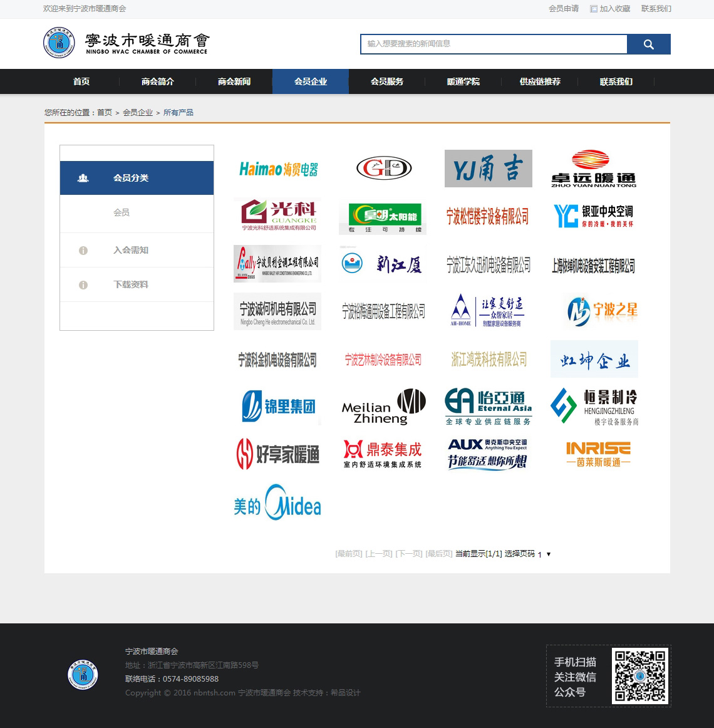The image size is (714, 728).
Task: Open the INRISE 茵莱斯暖通 logo
Action: (x=594, y=454)
